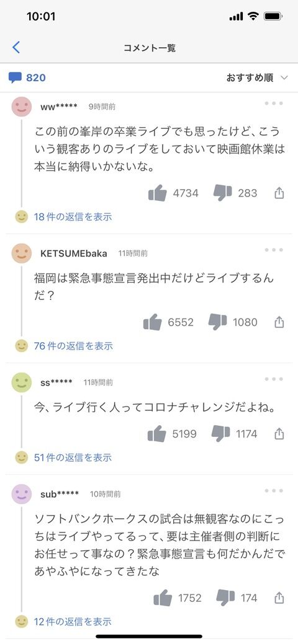The width and height of the screenshot is (298, 644).
Task: Dislike the ww***** comment showing 283
Action: click(x=223, y=193)
